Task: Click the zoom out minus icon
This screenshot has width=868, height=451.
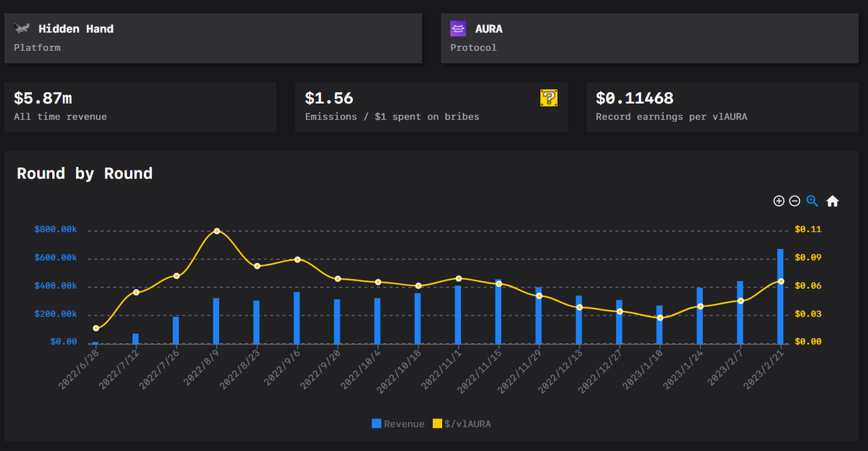Action: 795,201
